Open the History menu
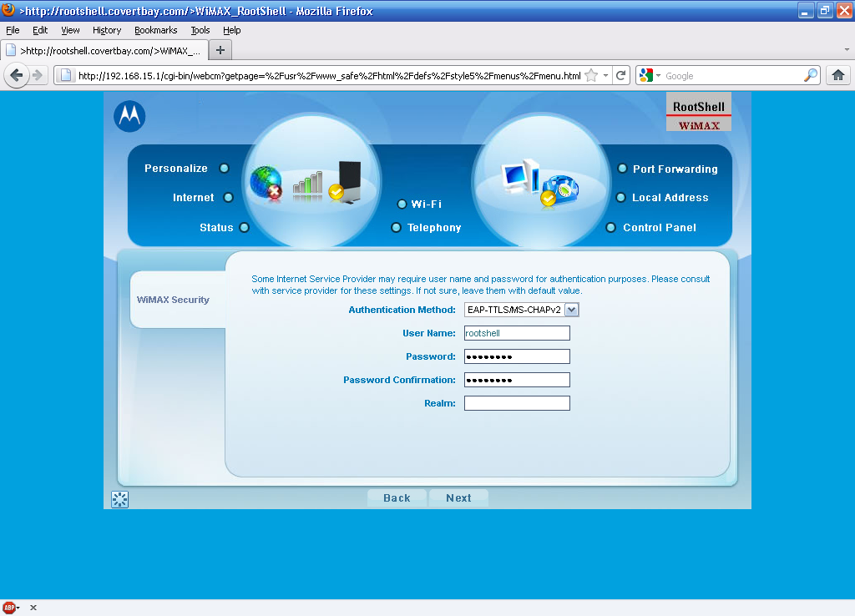Viewport: 855px width, 616px height. pos(107,30)
